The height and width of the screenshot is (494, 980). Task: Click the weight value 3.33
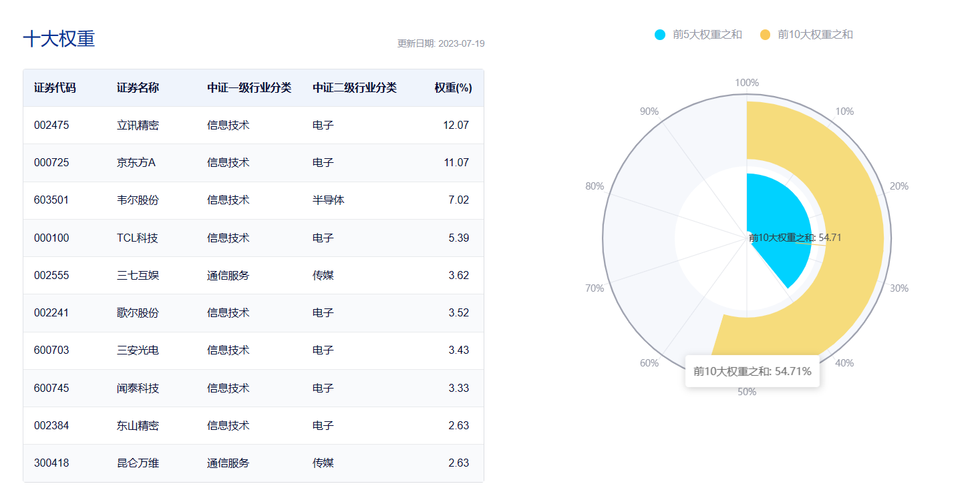coord(459,389)
